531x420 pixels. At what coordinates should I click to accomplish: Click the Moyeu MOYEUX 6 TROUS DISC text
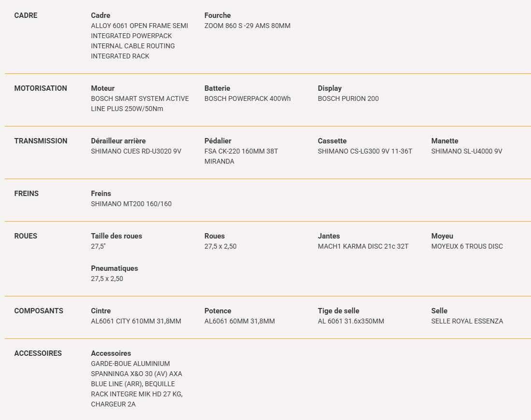[467, 247]
